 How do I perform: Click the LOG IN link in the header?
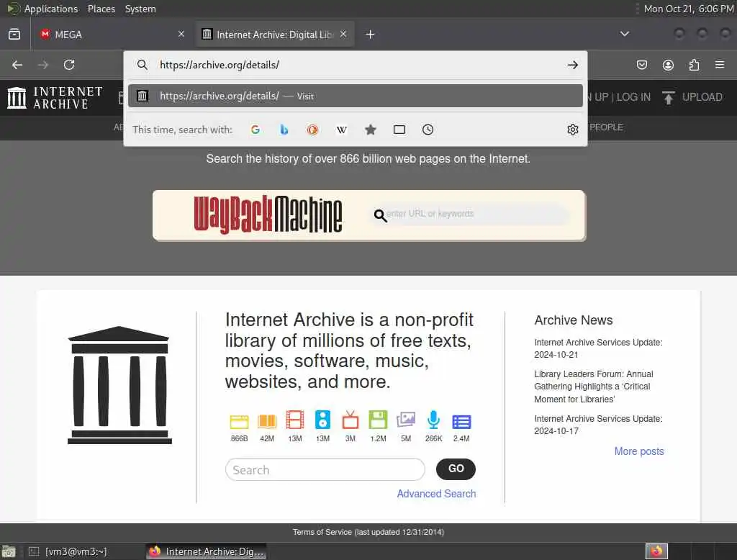(x=633, y=97)
